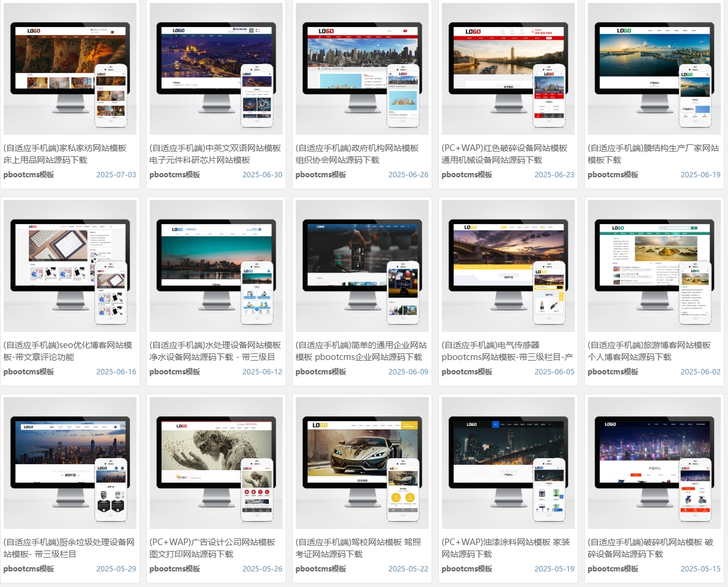Click pbootcms模板 category under 家私家纺 card
The width and height of the screenshot is (728, 587).
[29, 175]
